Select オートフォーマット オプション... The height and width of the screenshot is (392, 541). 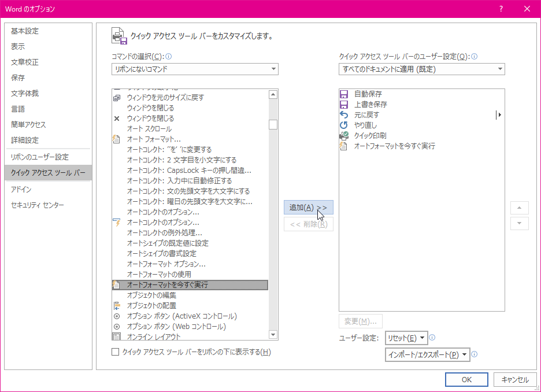coord(190,264)
